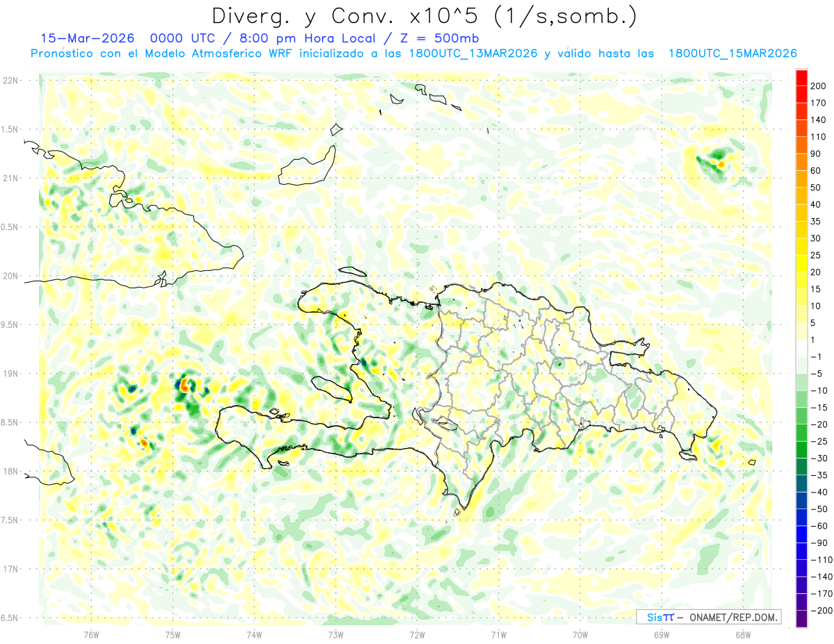The width and height of the screenshot is (834, 644).
Task: Click the '8.5N' latitude label
Action: (x=10, y=422)
